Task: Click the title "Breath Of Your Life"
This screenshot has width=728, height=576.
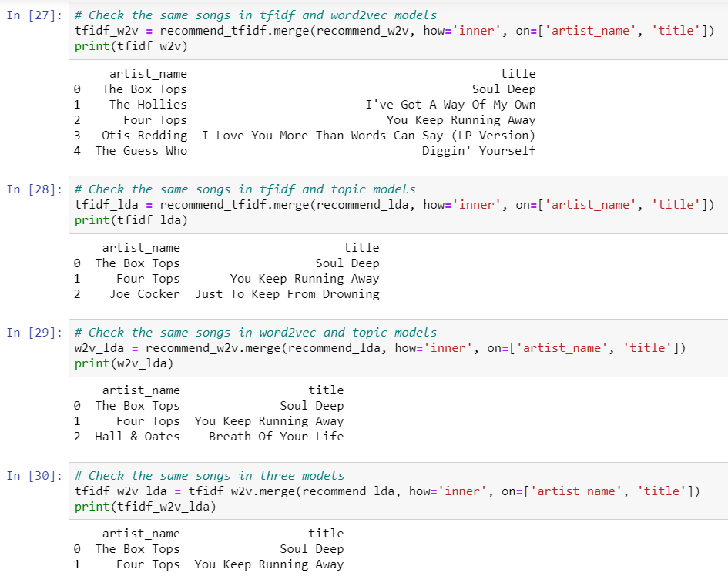Action: 277,437
